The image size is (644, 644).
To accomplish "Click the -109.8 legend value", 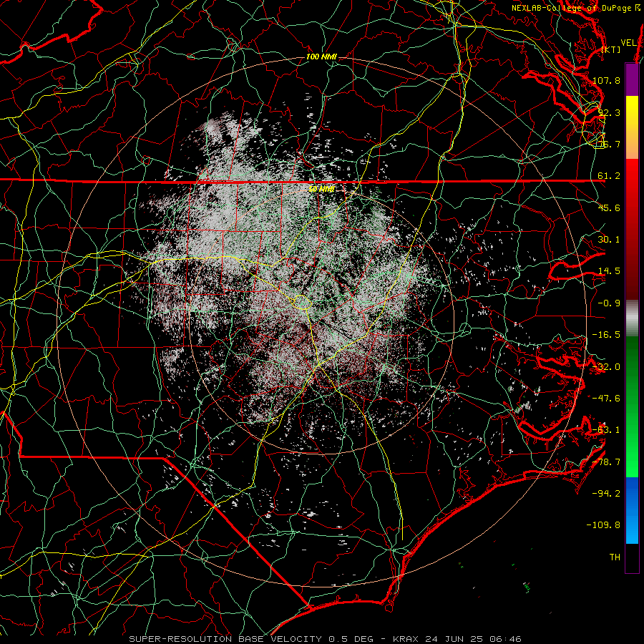I will [604, 525].
